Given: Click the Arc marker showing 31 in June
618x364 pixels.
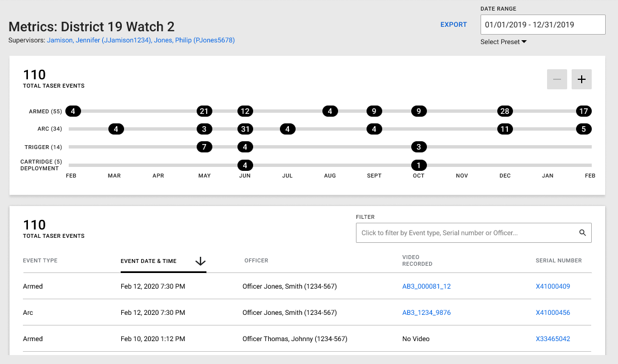Looking at the screenshot, I should tap(245, 129).
